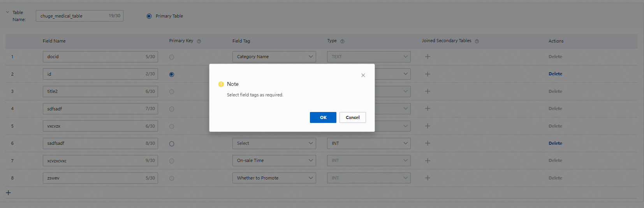Set docid as primary key
This screenshot has width=644, height=208.
click(172, 57)
